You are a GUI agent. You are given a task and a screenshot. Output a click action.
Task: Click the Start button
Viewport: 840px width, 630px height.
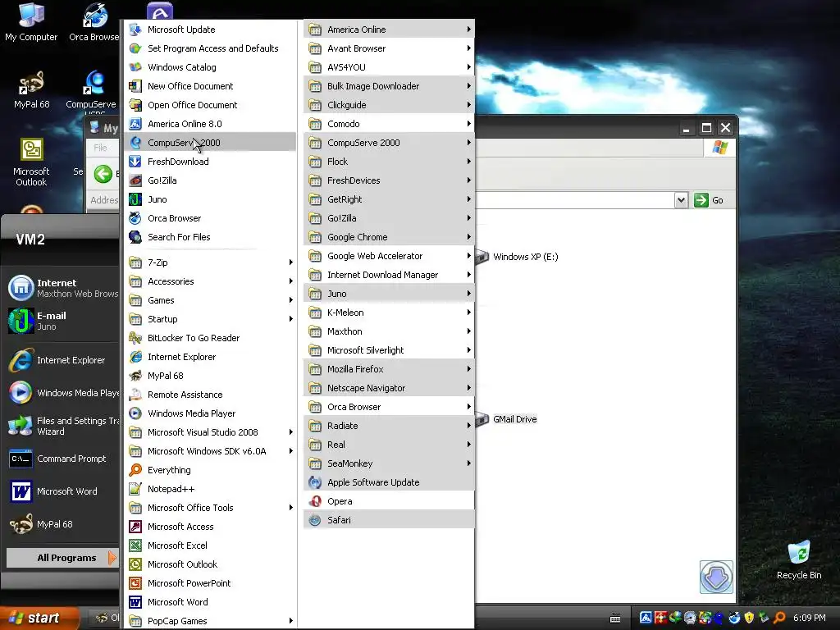[39, 618]
